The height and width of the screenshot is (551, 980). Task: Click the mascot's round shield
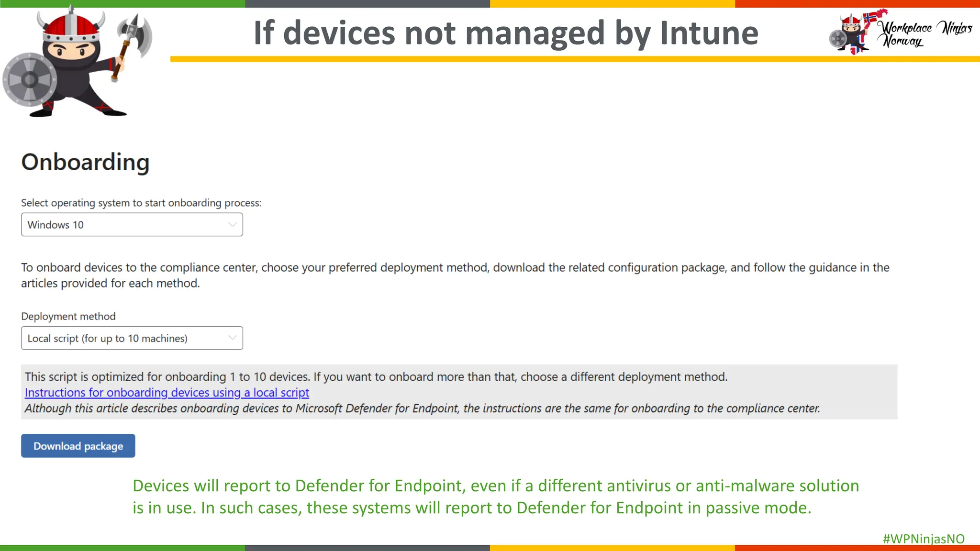tap(30, 80)
